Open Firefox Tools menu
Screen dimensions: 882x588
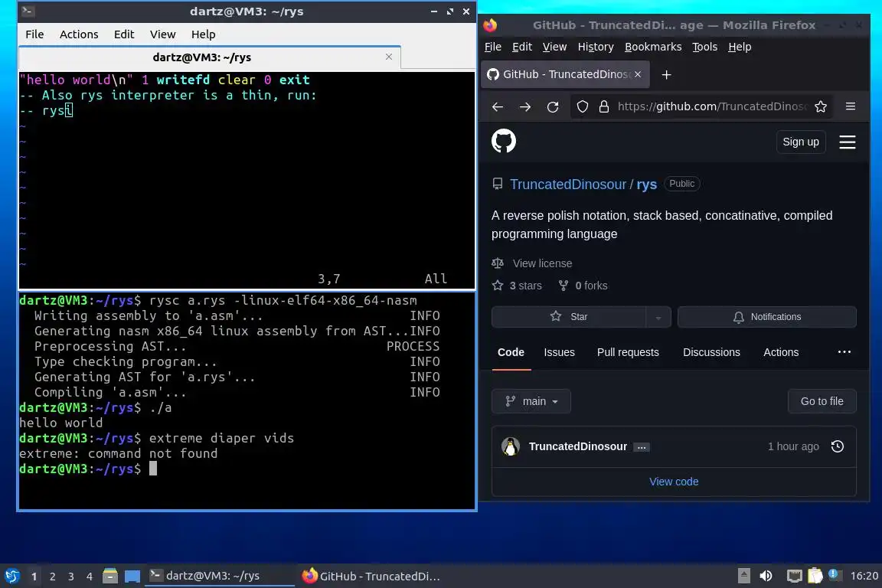705,47
